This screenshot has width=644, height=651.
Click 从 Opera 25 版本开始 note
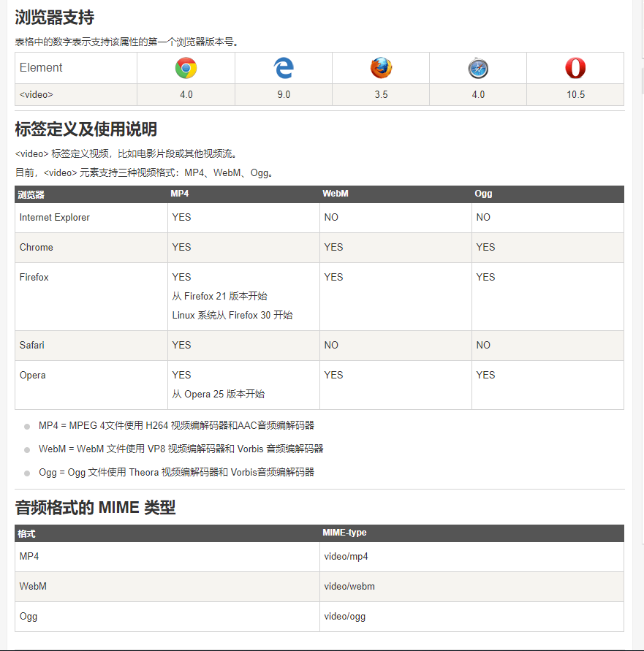pos(218,395)
